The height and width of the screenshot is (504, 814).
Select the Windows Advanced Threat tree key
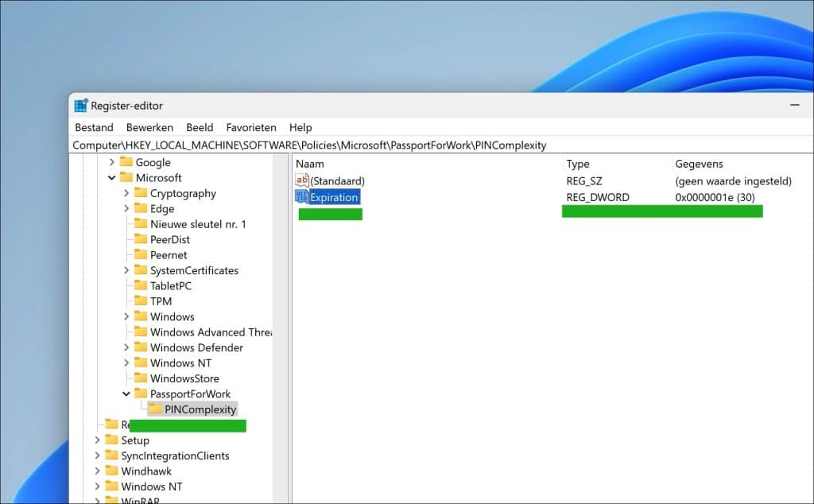tap(211, 332)
